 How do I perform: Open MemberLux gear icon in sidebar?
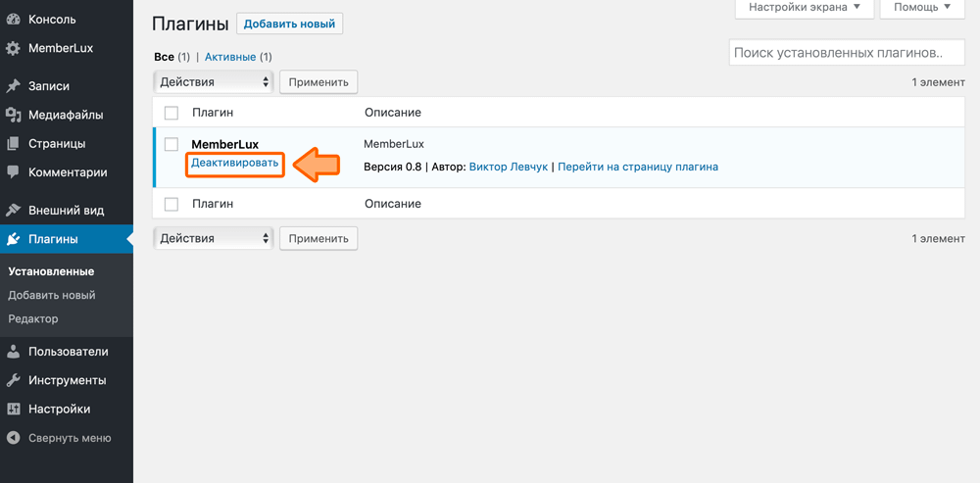[x=13, y=48]
